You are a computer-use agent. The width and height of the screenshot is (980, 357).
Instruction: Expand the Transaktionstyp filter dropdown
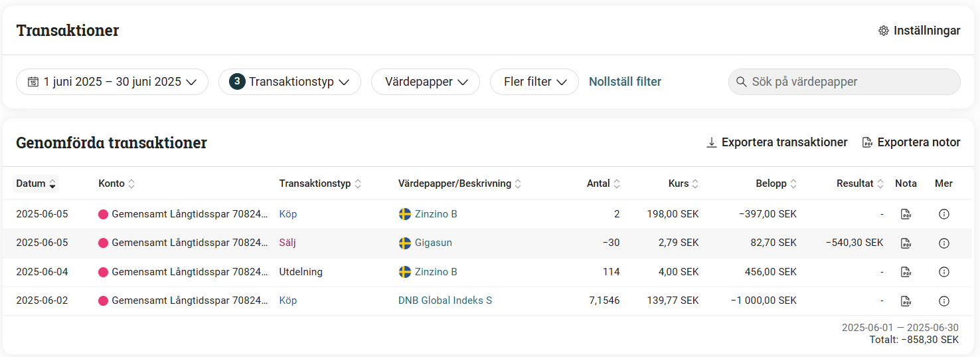coord(289,82)
